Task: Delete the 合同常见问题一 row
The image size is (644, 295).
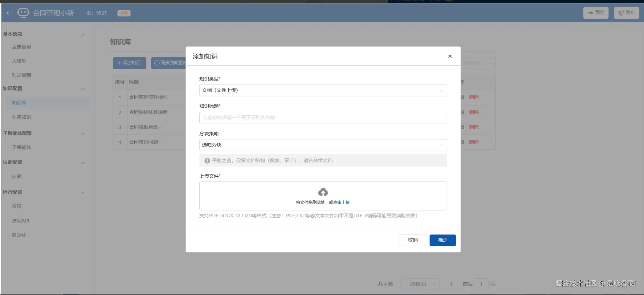Action: click(x=474, y=142)
